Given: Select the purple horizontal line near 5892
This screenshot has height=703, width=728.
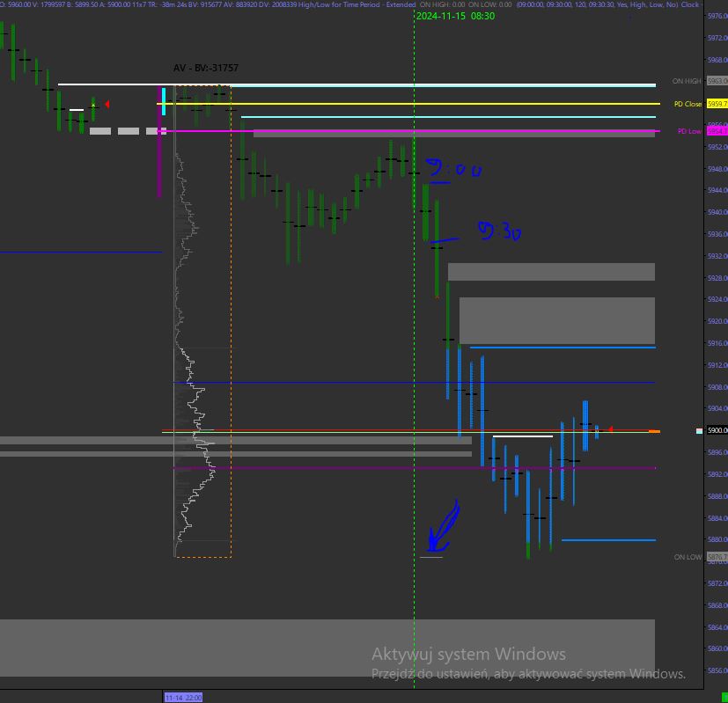Looking at the screenshot, I should click(x=414, y=468).
